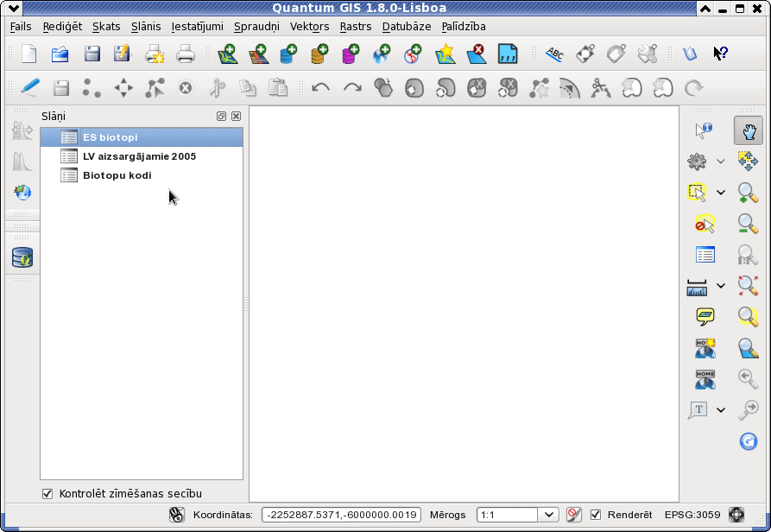The height and width of the screenshot is (532, 771).
Task: Open What's This help
Action: (x=720, y=53)
